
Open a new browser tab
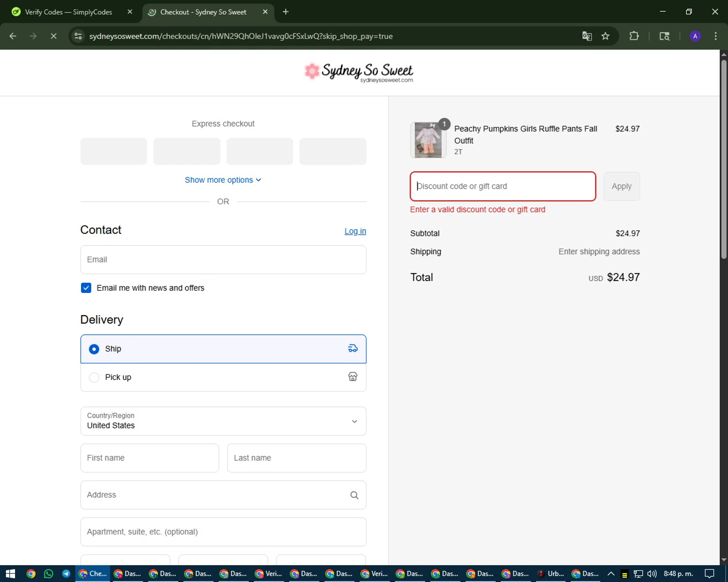click(285, 12)
